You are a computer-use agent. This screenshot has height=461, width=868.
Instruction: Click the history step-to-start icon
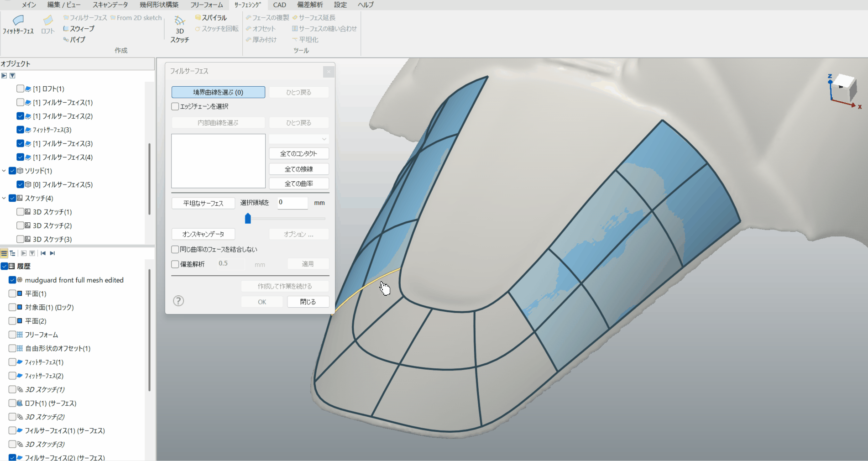(43, 253)
